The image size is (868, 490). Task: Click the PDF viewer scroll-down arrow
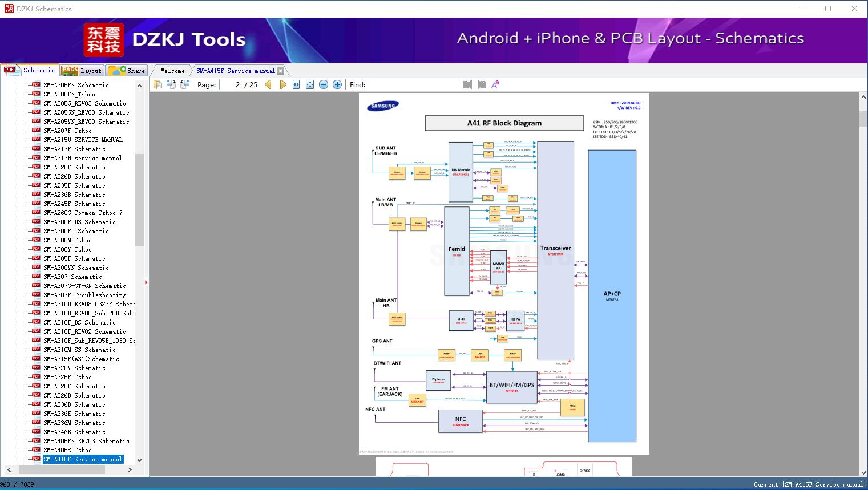(x=863, y=472)
